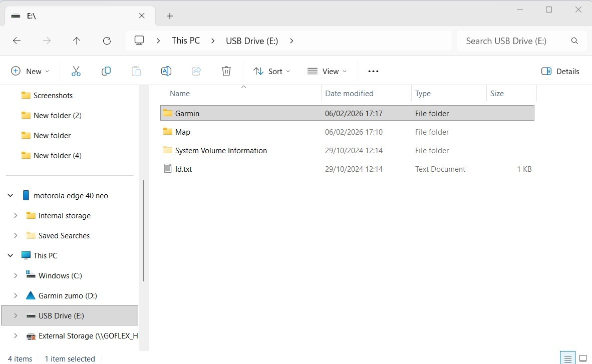Switch to large thumbnails view icon
This screenshot has height=364, width=592.
[x=583, y=358]
